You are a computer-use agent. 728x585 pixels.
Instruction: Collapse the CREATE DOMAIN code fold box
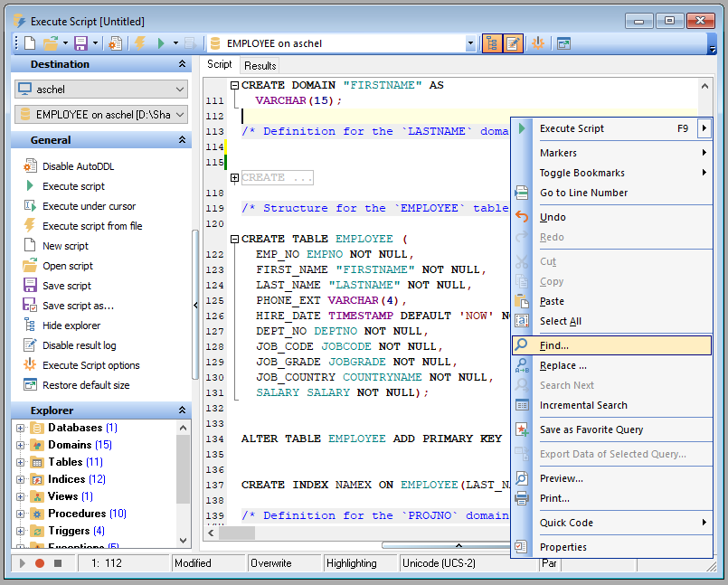pyautogui.click(x=234, y=86)
